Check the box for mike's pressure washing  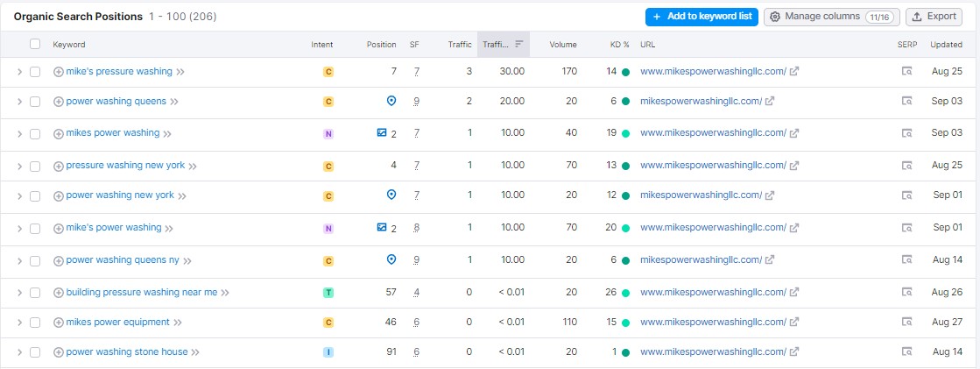[x=35, y=72]
